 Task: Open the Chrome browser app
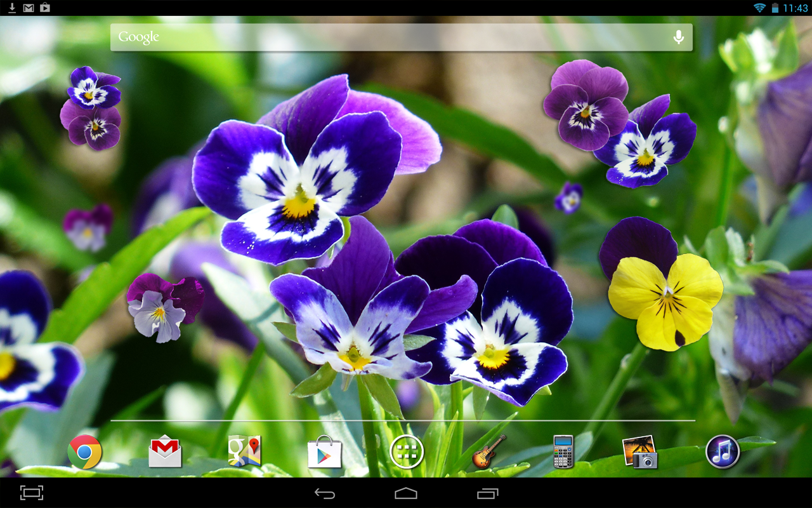[x=84, y=451]
